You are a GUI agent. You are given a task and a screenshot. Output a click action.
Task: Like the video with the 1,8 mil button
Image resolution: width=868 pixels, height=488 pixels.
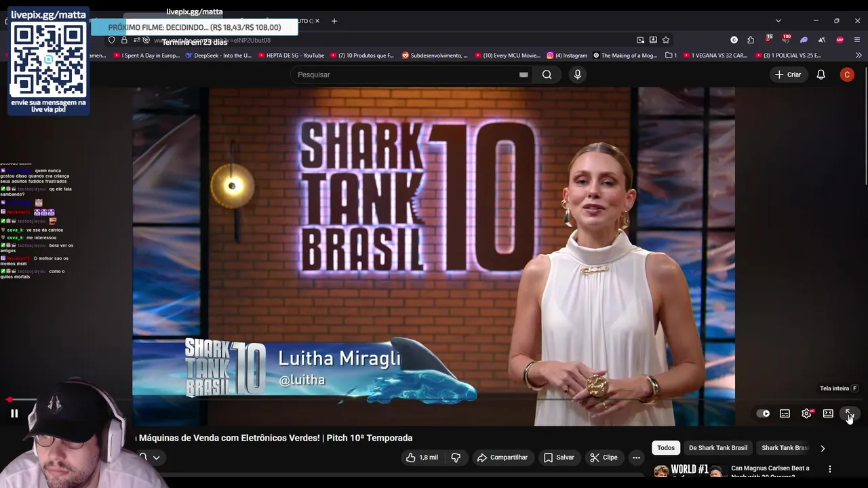[x=422, y=457]
